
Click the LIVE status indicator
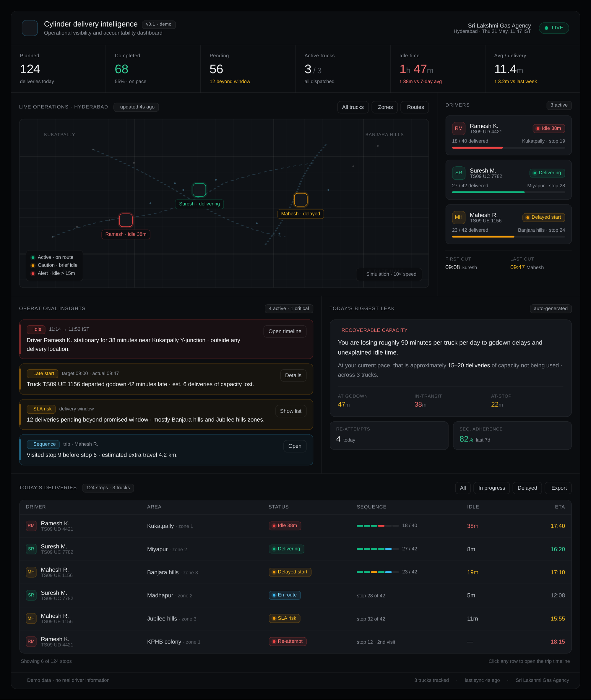coord(554,28)
